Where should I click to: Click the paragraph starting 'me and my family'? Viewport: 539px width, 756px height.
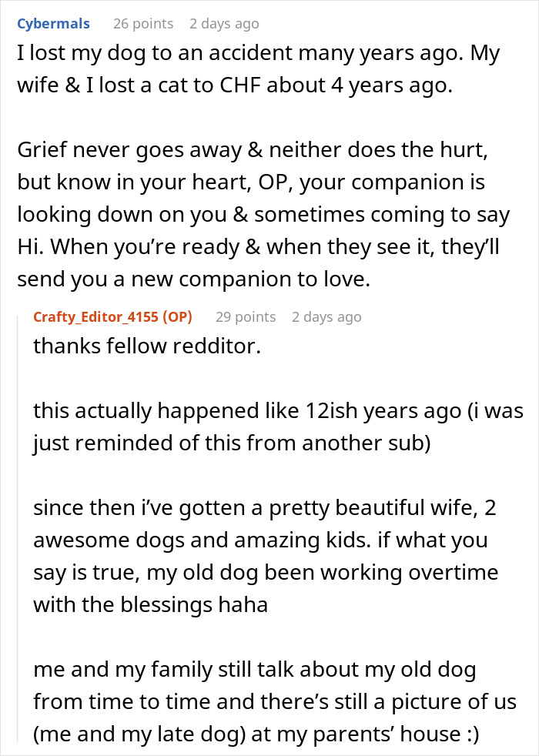tap(275, 701)
